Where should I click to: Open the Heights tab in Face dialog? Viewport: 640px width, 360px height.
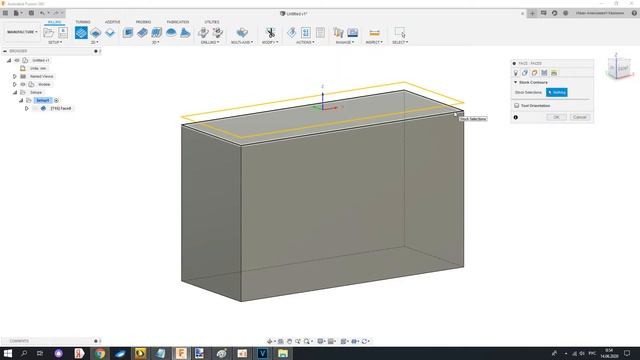tap(534, 73)
